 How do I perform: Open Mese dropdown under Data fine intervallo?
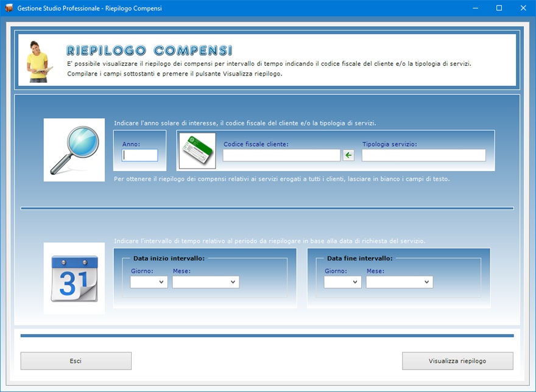point(400,282)
